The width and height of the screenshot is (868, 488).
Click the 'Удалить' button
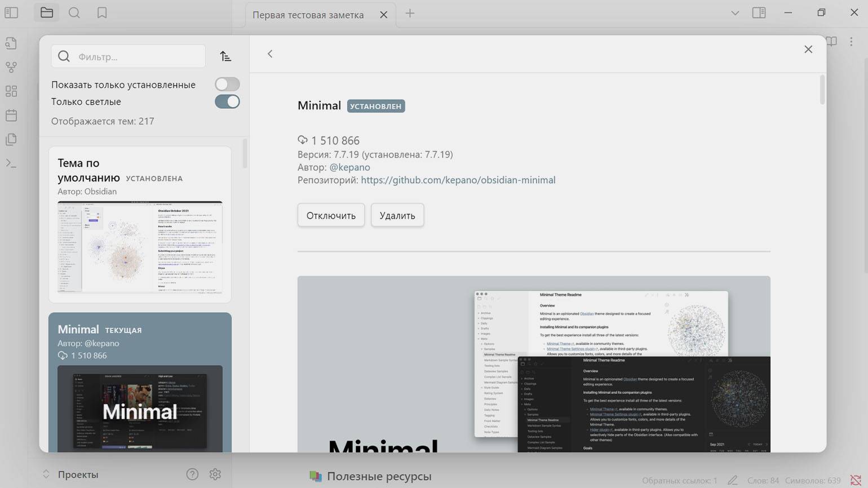pos(397,215)
